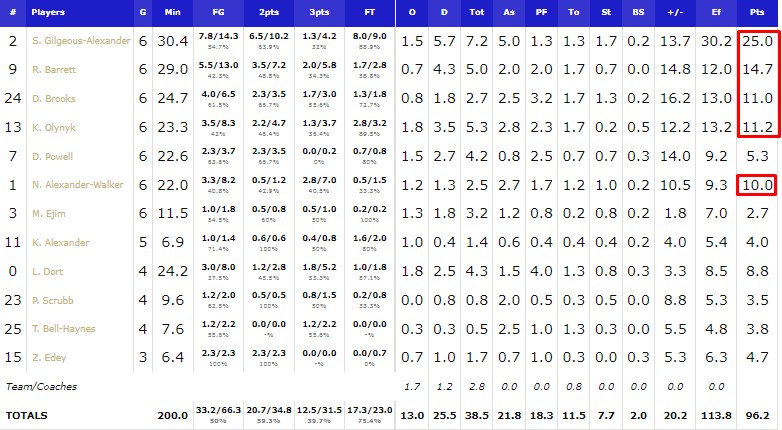Open P. Scrubb player page
This screenshot has width=782, height=430.
(53, 301)
